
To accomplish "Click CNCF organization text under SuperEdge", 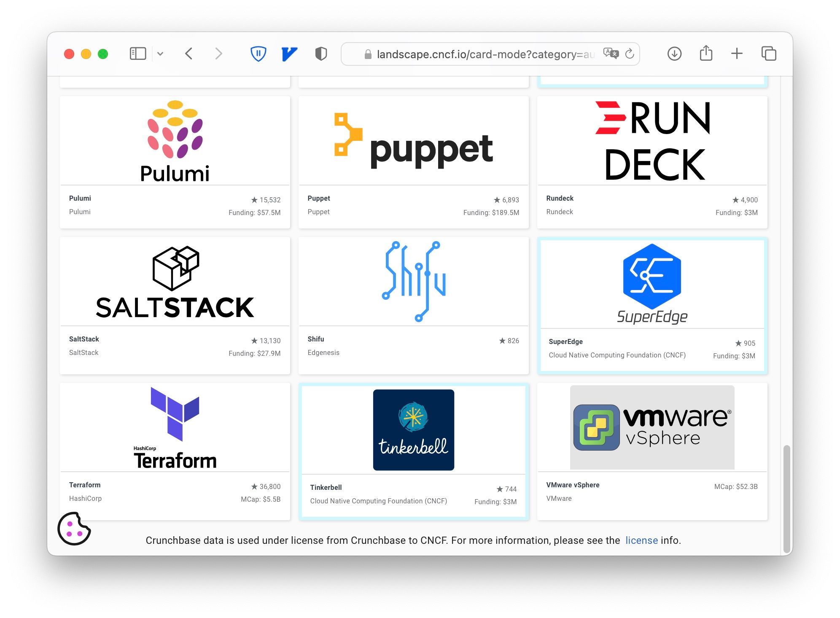I will tap(617, 355).
